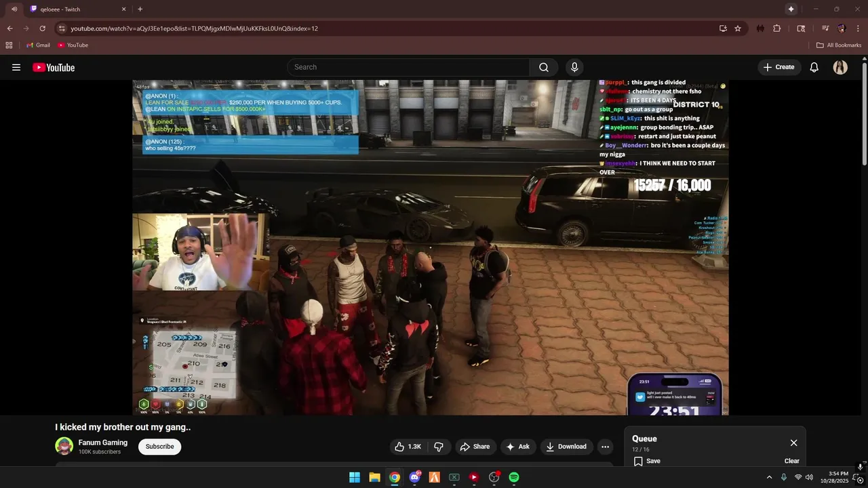Screen dimensions: 868x488
Task: Switch to the qeloeee - Twitch tab
Action: click(78, 9)
